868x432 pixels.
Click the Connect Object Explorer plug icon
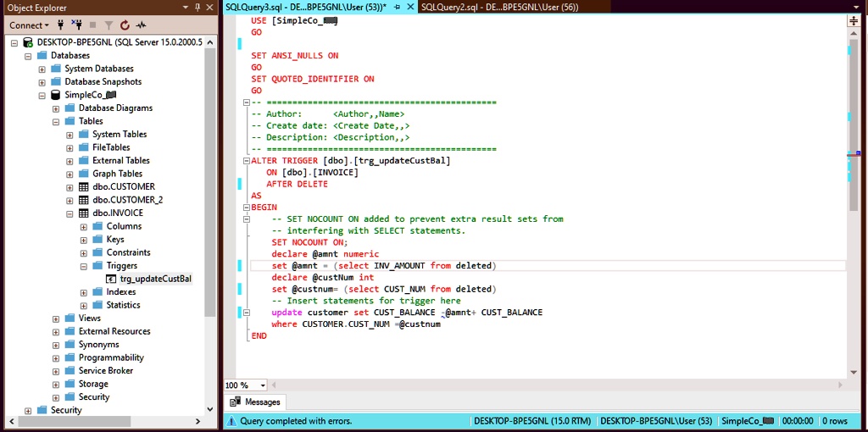click(61, 25)
